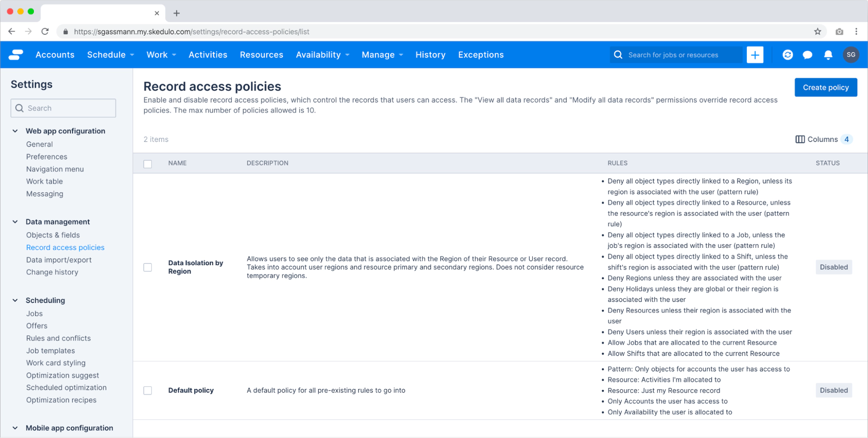Click the blue plus create button
Image resolution: width=868 pixels, height=438 pixels.
pyautogui.click(x=755, y=55)
